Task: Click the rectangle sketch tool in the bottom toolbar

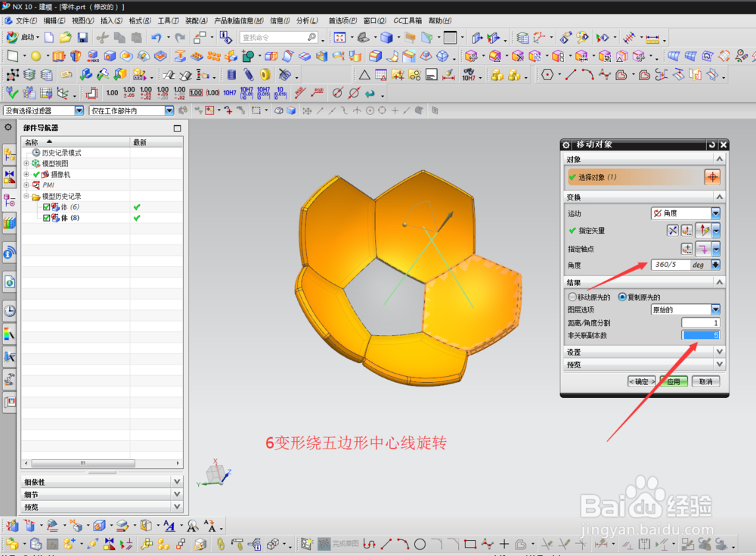Action: pyautogui.click(x=470, y=545)
